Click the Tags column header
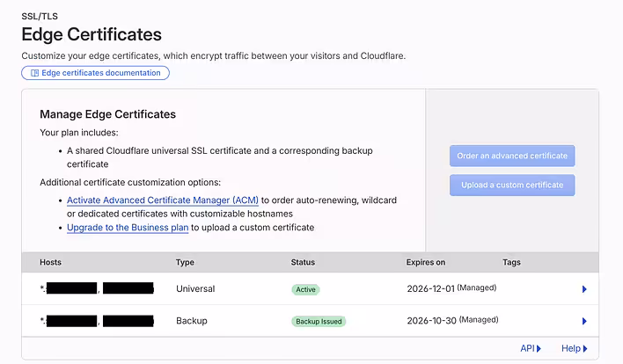This screenshot has height=364, width=623. click(x=511, y=262)
